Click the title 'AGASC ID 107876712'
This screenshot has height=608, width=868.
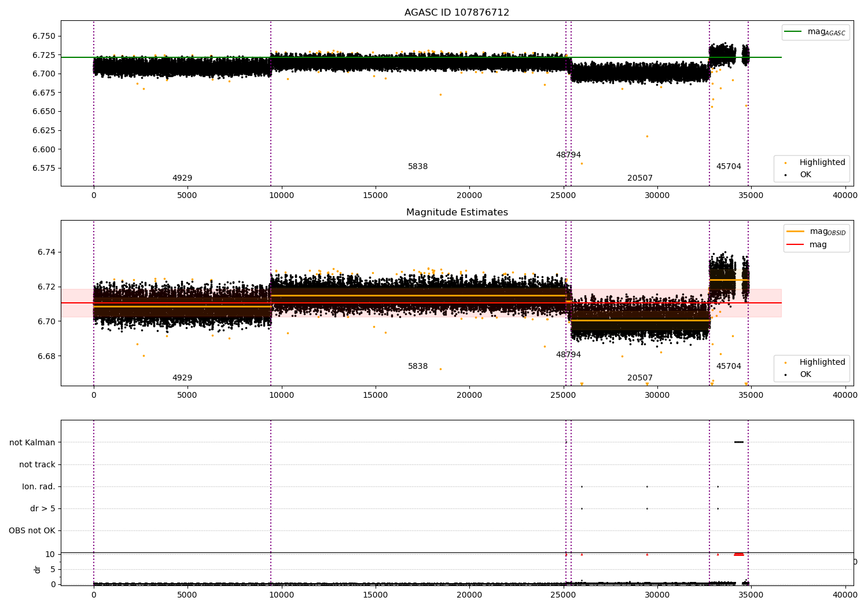(457, 13)
